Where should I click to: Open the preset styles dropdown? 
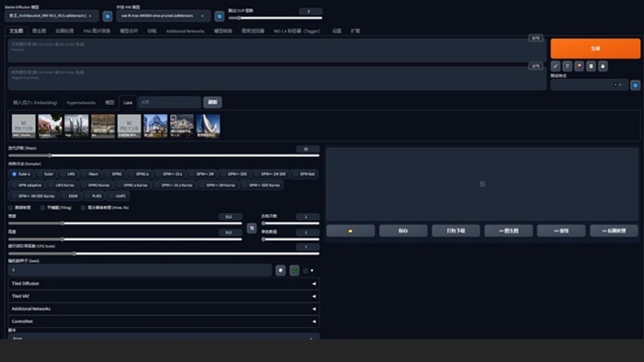click(x=590, y=85)
